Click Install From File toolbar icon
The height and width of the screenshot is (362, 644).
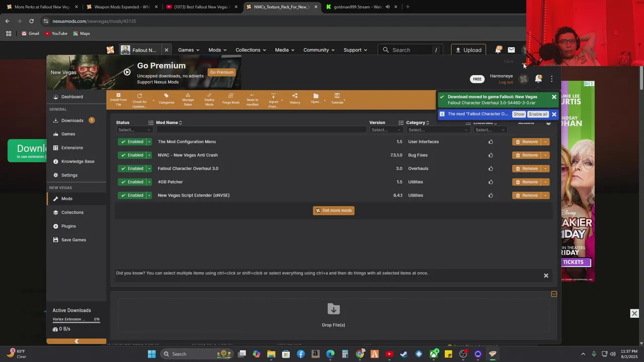(x=118, y=99)
